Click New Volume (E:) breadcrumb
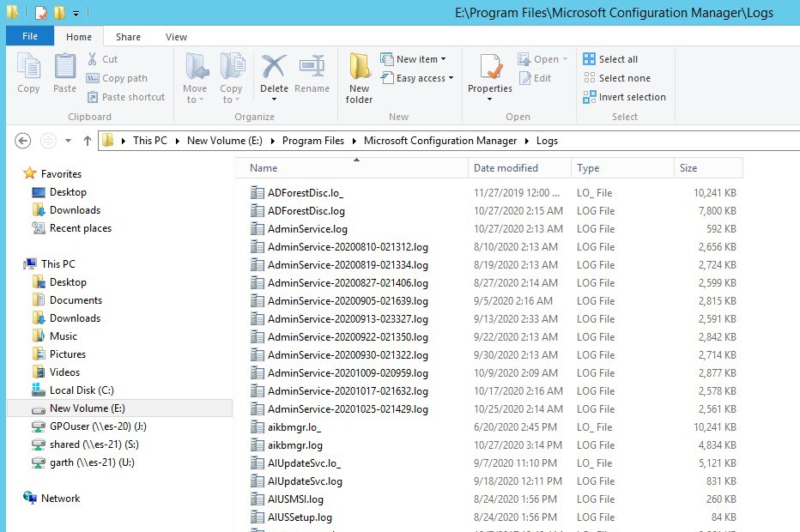Viewport: 800px width, 532px height. coord(225,141)
